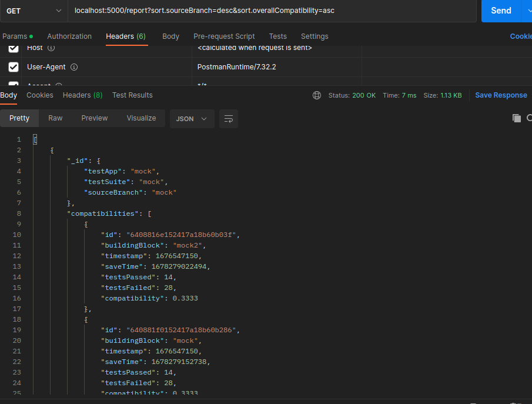The image size is (532, 404).
Task: Open the Pre-request Script tab
Action: [224, 36]
